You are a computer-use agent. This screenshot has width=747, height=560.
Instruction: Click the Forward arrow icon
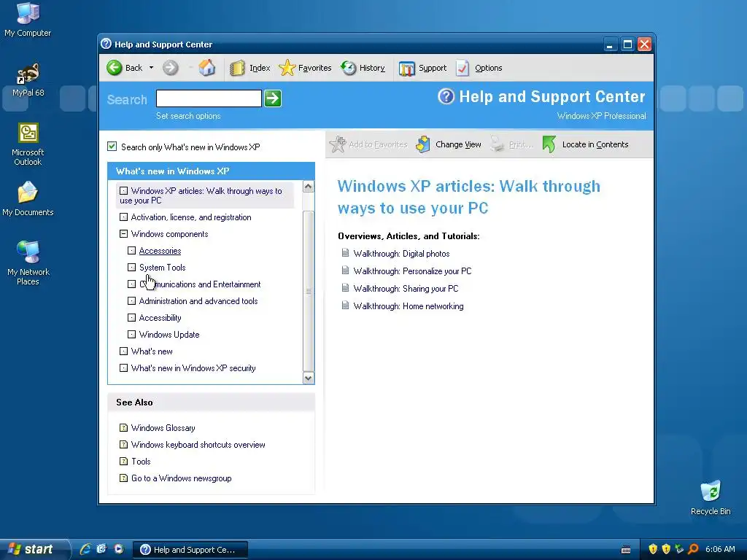170,68
